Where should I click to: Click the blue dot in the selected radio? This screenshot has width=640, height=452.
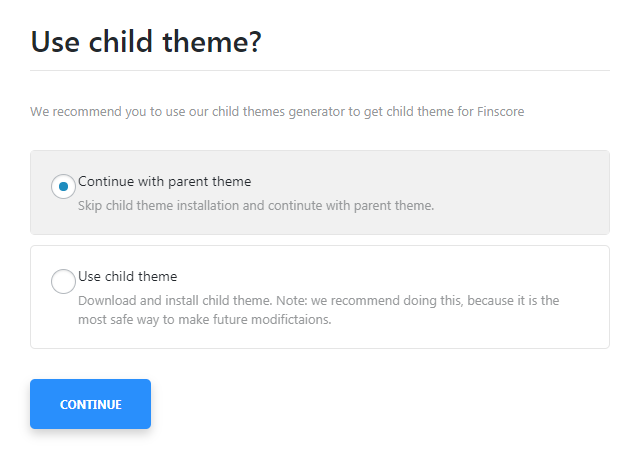pyautogui.click(x=63, y=187)
